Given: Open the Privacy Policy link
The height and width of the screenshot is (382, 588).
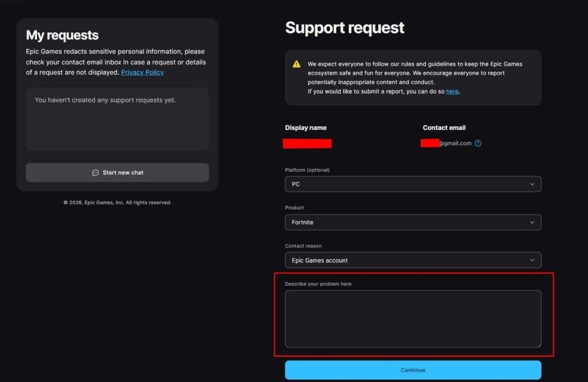Looking at the screenshot, I should pyautogui.click(x=142, y=72).
